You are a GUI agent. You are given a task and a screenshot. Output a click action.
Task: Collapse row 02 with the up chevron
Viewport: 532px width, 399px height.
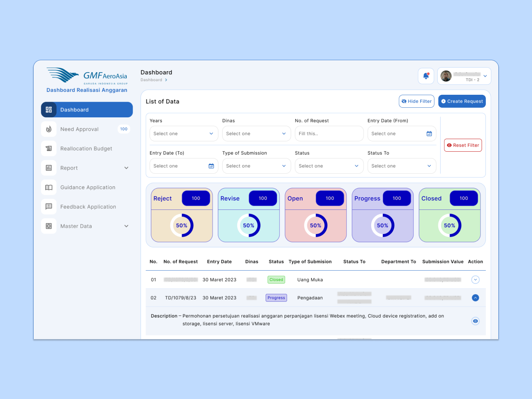tap(475, 298)
